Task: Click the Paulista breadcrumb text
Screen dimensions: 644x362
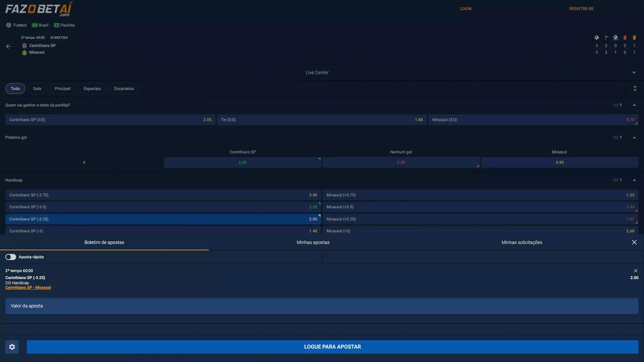Action: [67, 25]
